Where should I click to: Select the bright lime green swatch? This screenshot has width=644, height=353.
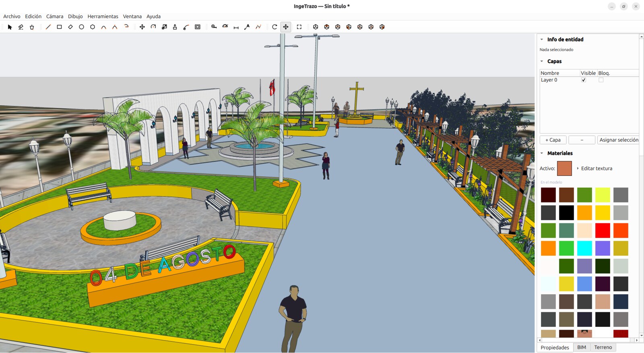566,248
